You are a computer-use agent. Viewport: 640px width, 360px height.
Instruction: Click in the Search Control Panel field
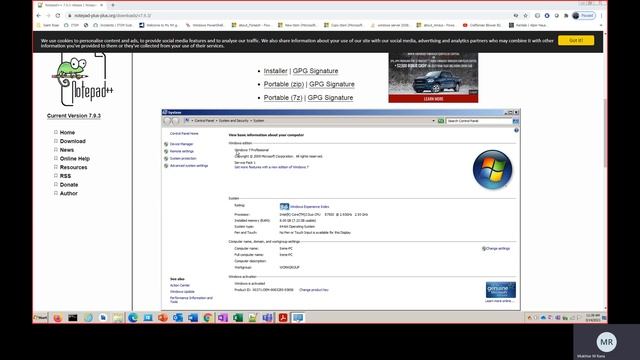479,121
